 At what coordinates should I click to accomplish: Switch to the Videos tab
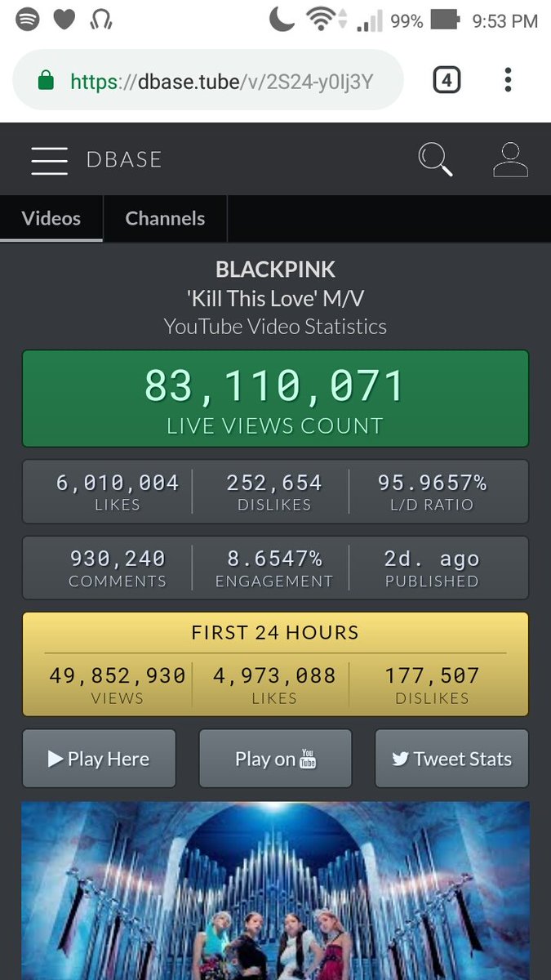click(51, 218)
